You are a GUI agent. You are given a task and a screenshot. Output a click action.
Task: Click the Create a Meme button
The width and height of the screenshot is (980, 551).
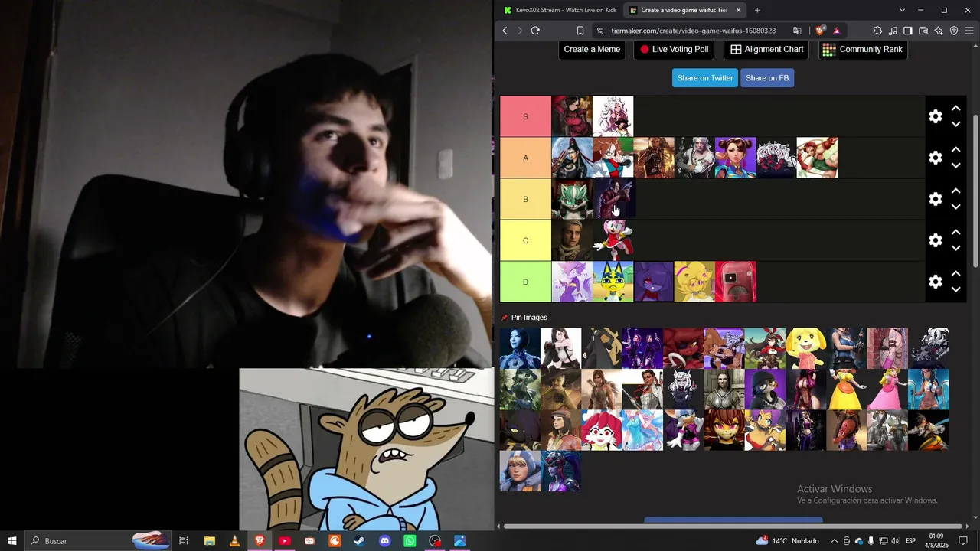pos(592,50)
